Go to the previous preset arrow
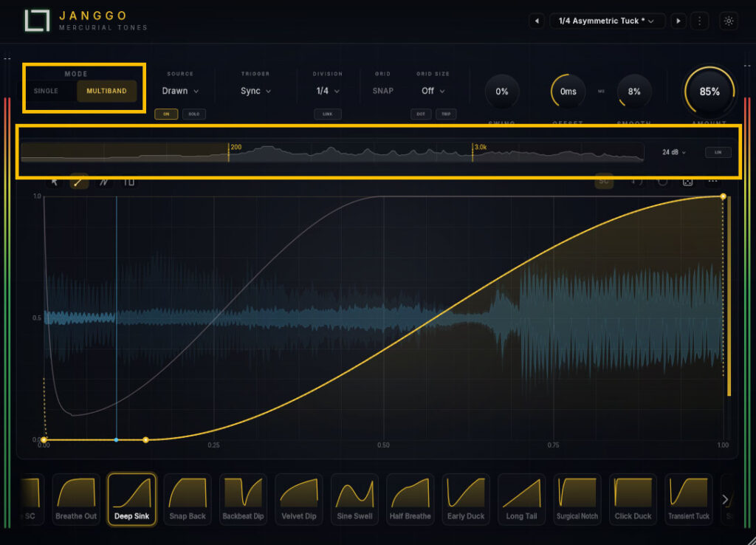Image resolution: width=756 pixels, height=545 pixels. tap(537, 21)
